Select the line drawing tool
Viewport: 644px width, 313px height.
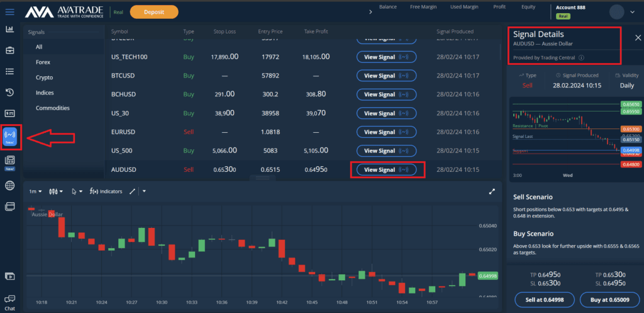[132, 191]
